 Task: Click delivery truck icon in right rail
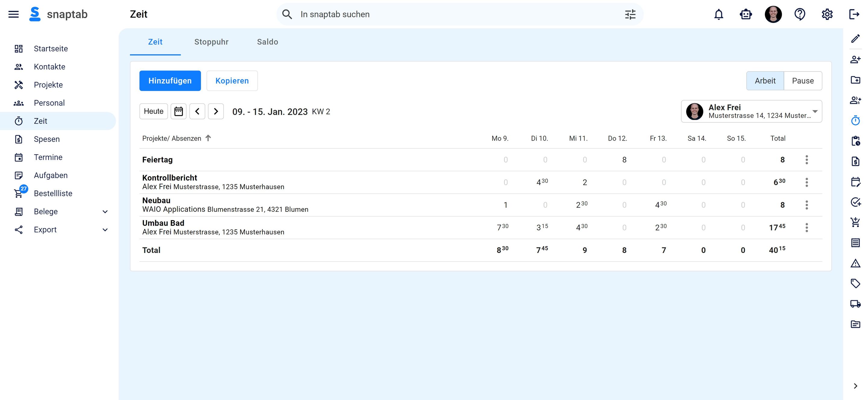(855, 303)
